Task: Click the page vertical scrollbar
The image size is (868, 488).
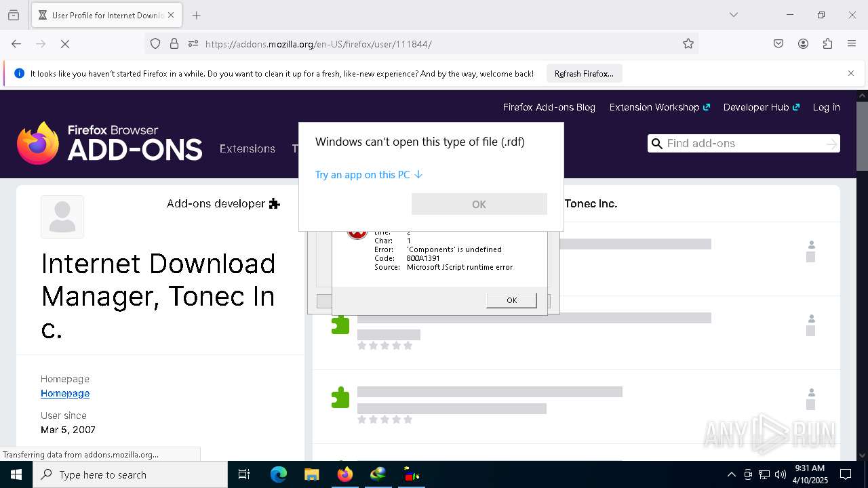Action: click(x=862, y=136)
